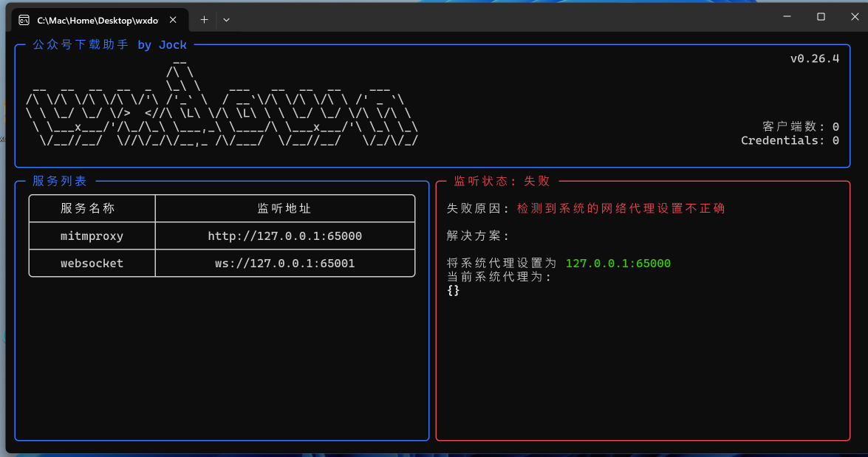The height and width of the screenshot is (457, 868).
Task: Select the mitmproxy service row name
Action: pyautogui.click(x=92, y=236)
